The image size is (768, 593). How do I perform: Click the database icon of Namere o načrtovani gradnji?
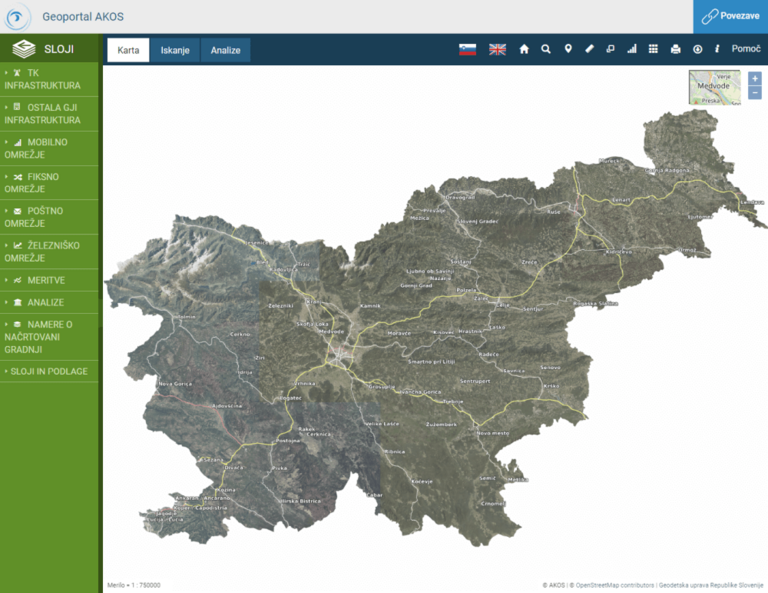pyautogui.click(x=18, y=324)
